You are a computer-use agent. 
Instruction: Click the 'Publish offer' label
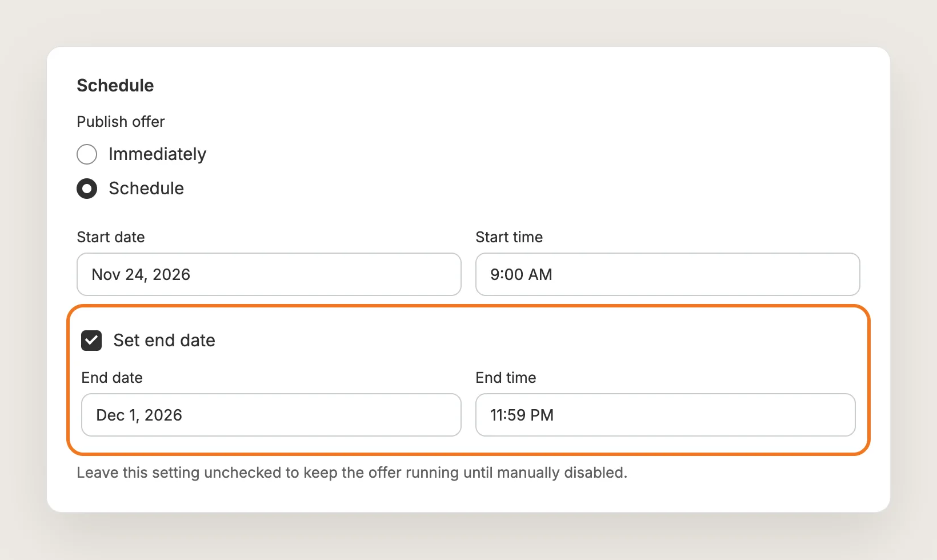click(121, 122)
